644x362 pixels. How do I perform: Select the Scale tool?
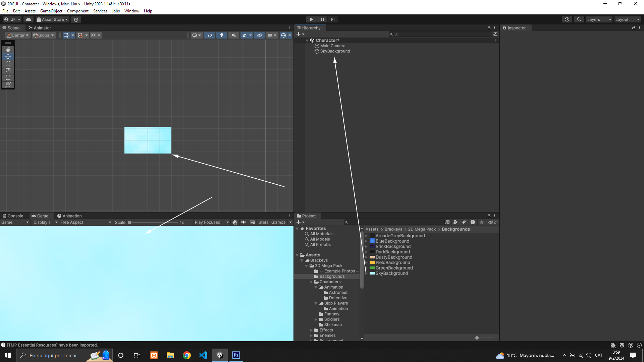[x=8, y=71]
